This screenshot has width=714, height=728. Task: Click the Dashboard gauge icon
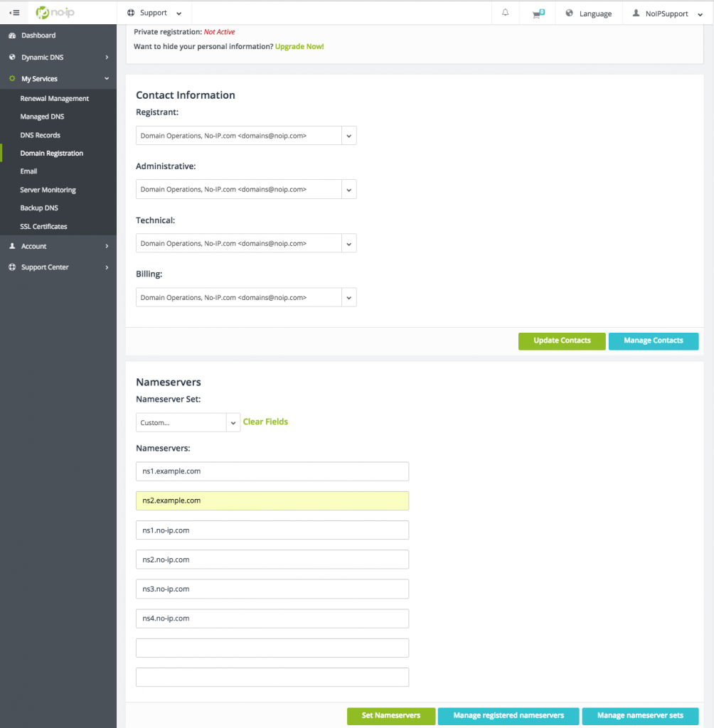[x=13, y=36]
